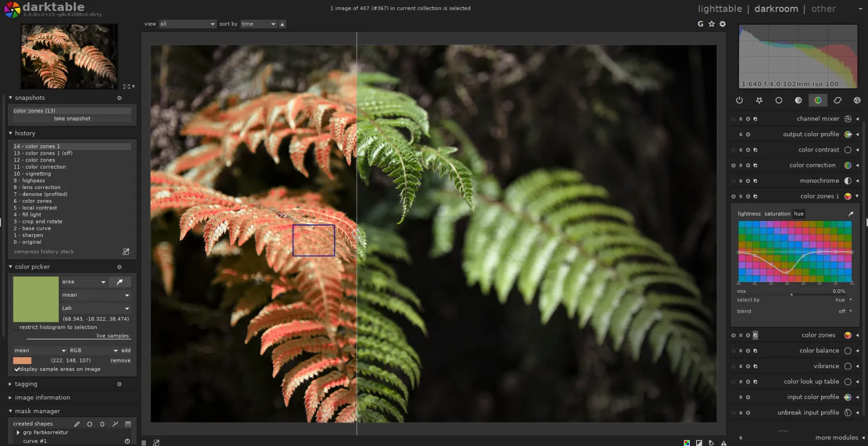
Task: Toggle the color correction module on/off
Action: pos(733,166)
